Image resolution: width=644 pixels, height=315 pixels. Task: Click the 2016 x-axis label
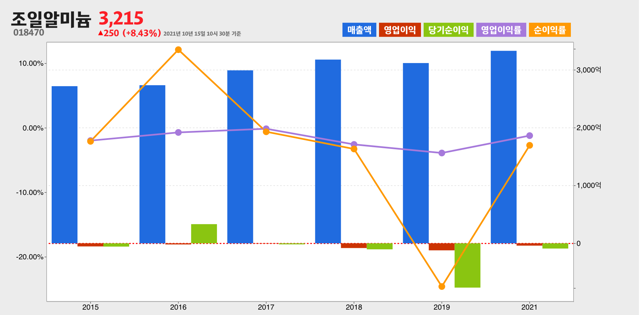coord(178,307)
